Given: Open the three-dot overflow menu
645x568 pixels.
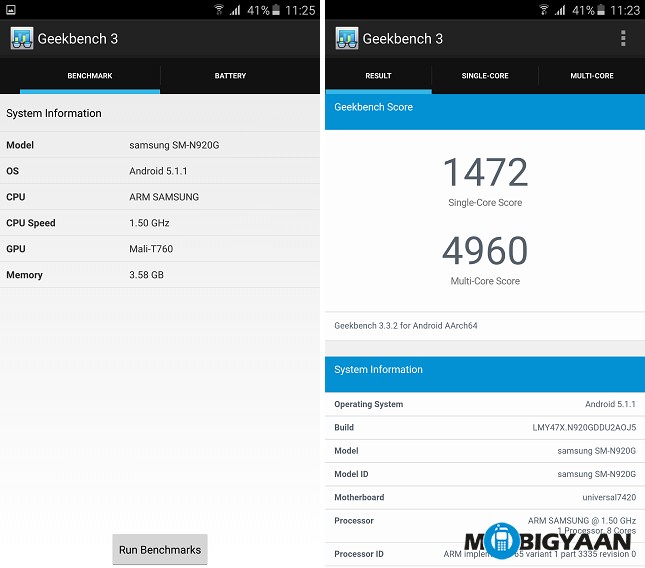Looking at the screenshot, I should pyautogui.click(x=623, y=38).
